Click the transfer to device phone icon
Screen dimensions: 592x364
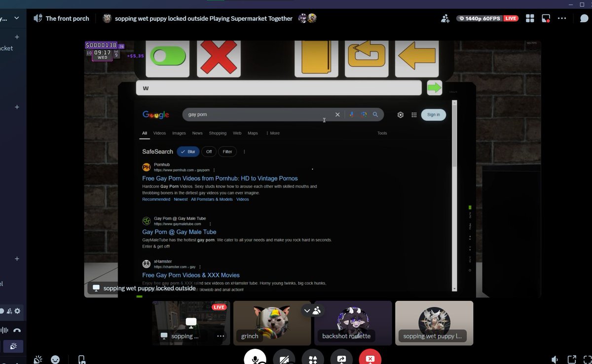82,360
